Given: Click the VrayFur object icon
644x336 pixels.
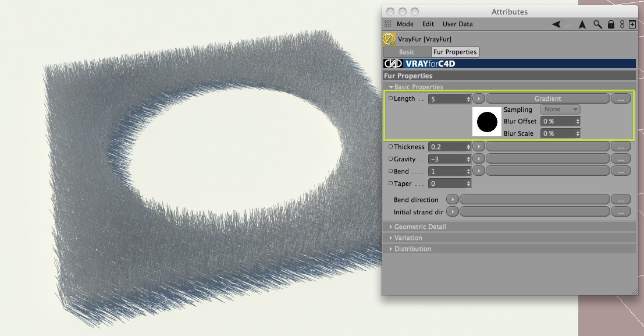Looking at the screenshot, I should (x=389, y=39).
